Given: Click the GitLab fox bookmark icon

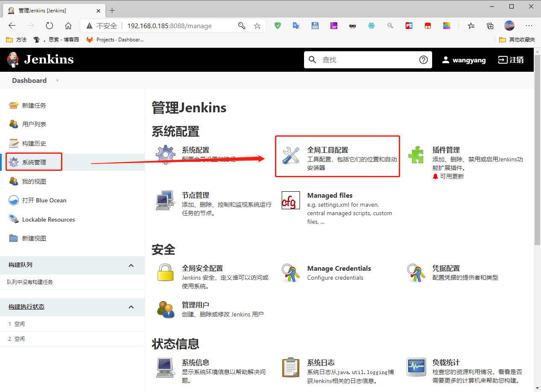Looking at the screenshot, I should point(90,39).
